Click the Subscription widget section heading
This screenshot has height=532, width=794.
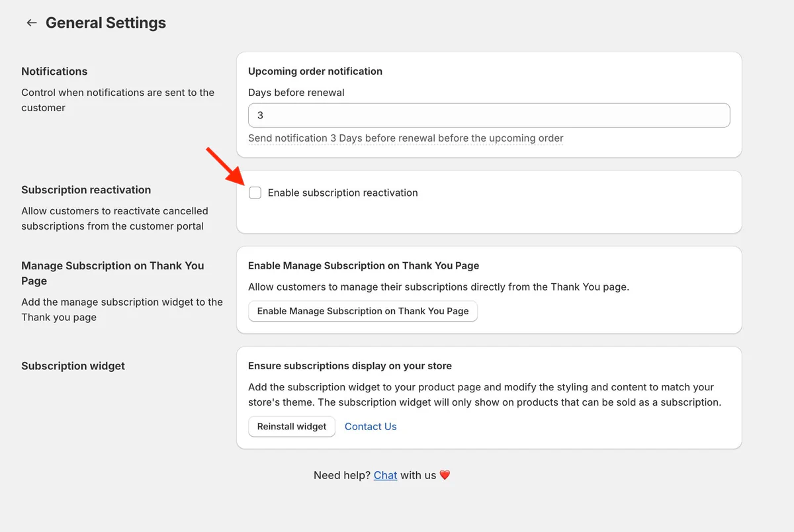[73, 366]
